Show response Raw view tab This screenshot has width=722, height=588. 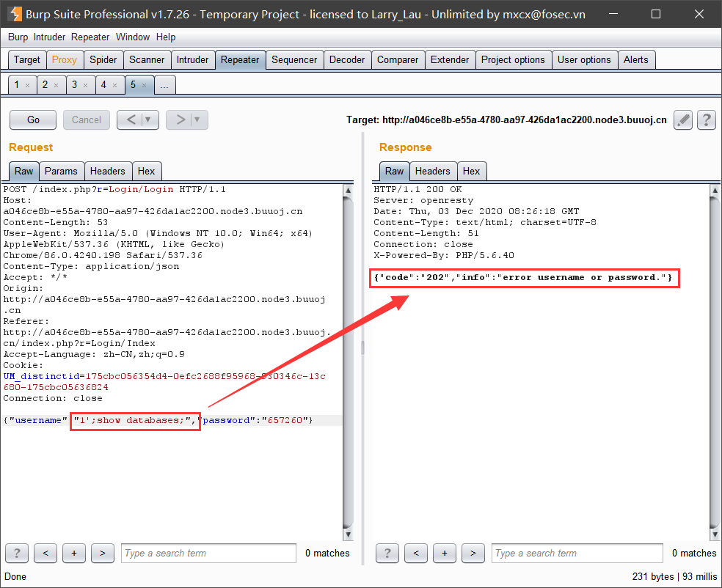[x=395, y=171]
